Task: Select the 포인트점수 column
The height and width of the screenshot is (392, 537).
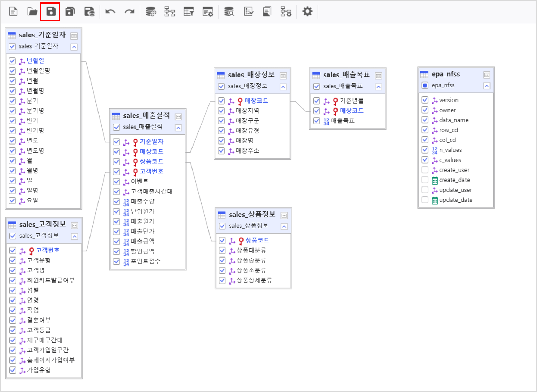Action: click(146, 261)
